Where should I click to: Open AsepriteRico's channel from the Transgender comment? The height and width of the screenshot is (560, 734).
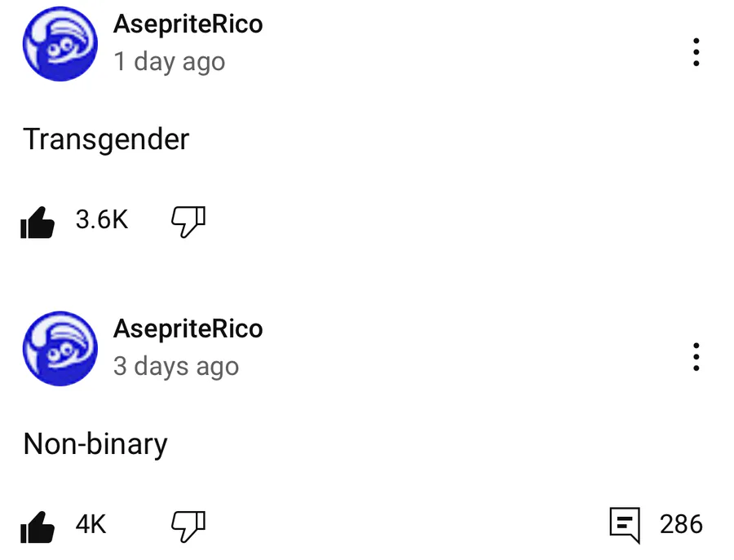(188, 24)
